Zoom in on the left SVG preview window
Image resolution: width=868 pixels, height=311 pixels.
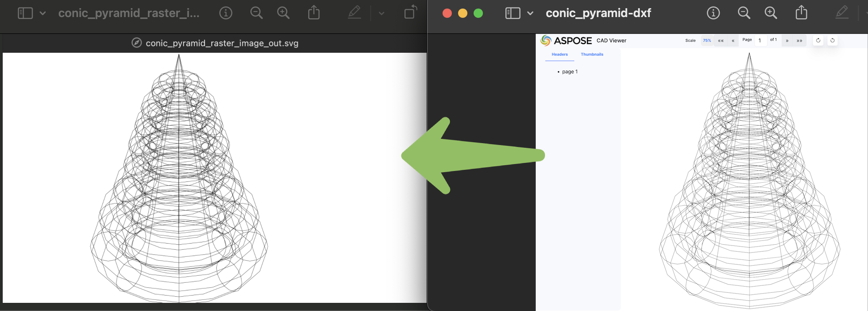point(283,13)
